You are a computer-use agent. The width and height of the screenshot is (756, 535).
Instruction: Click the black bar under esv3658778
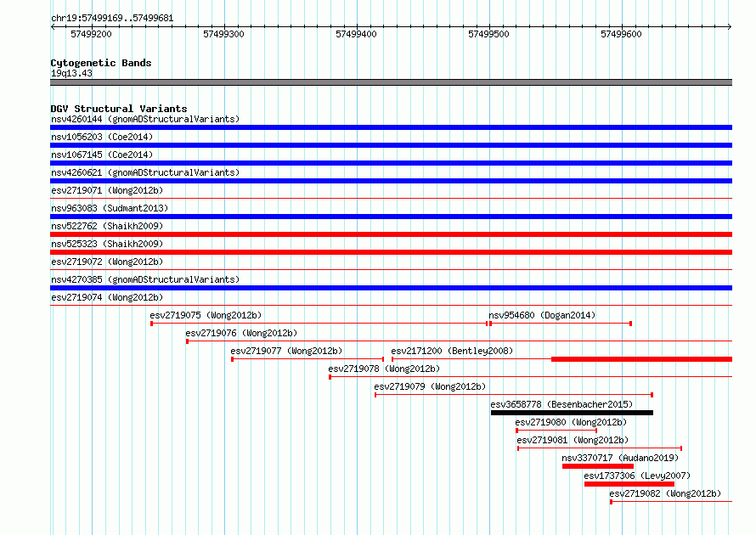[572, 413]
